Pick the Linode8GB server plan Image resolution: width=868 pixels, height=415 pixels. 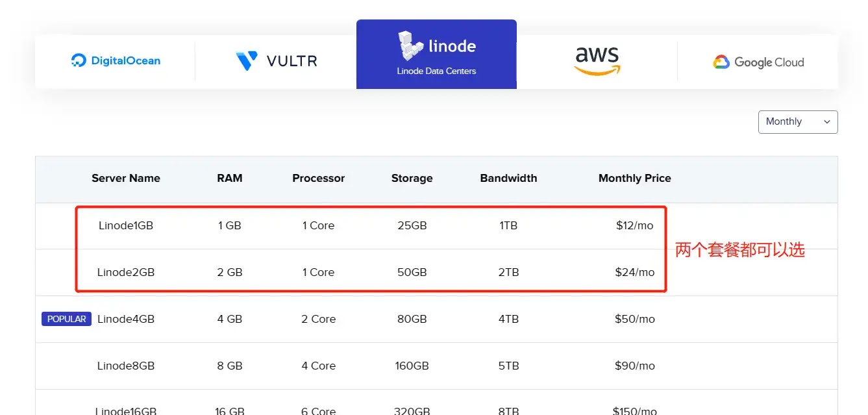click(126, 366)
